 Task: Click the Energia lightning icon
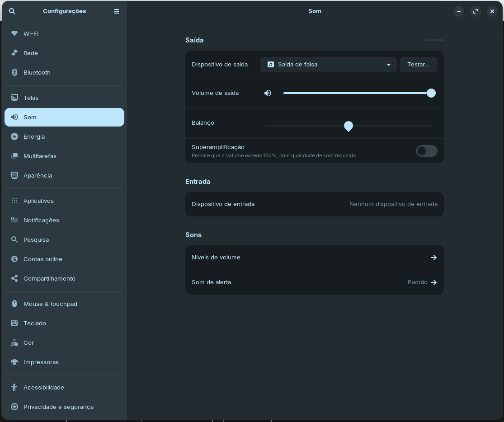pos(14,136)
